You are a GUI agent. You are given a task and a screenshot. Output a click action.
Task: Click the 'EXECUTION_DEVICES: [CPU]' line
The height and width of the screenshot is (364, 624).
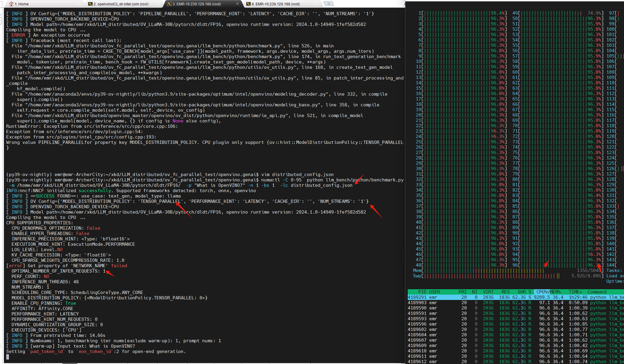(x=47, y=330)
